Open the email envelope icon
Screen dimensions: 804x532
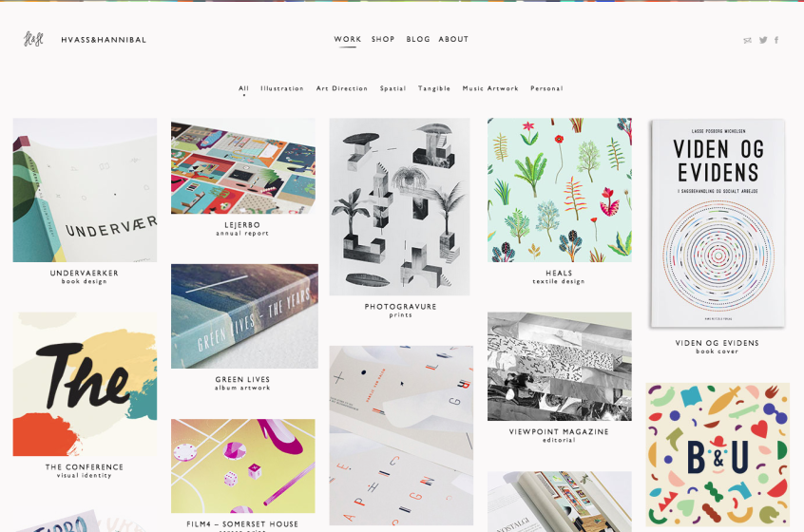[748, 41]
